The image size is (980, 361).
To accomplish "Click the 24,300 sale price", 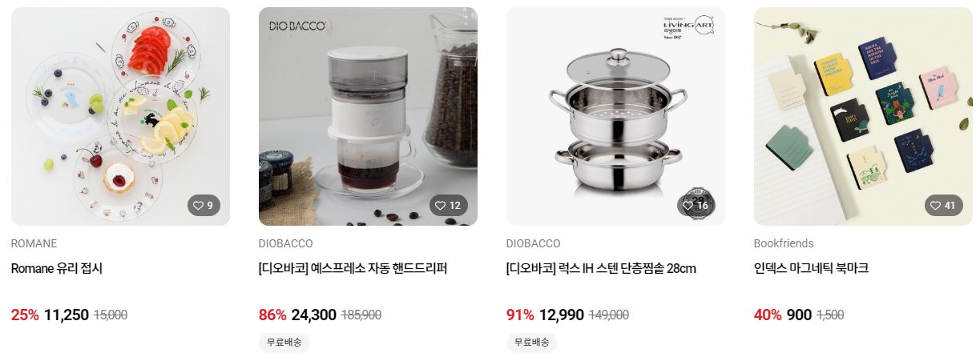I will [314, 315].
